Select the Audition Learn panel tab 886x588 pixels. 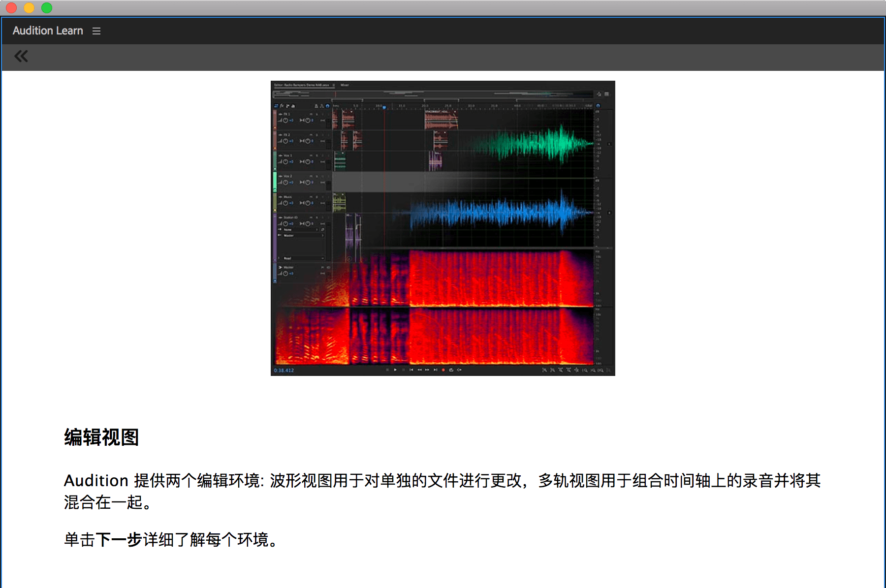click(x=48, y=31)
